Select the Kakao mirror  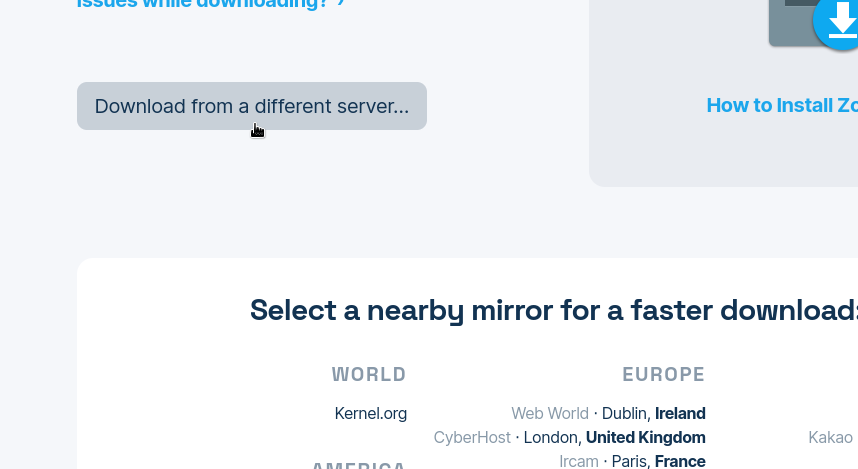830,437
